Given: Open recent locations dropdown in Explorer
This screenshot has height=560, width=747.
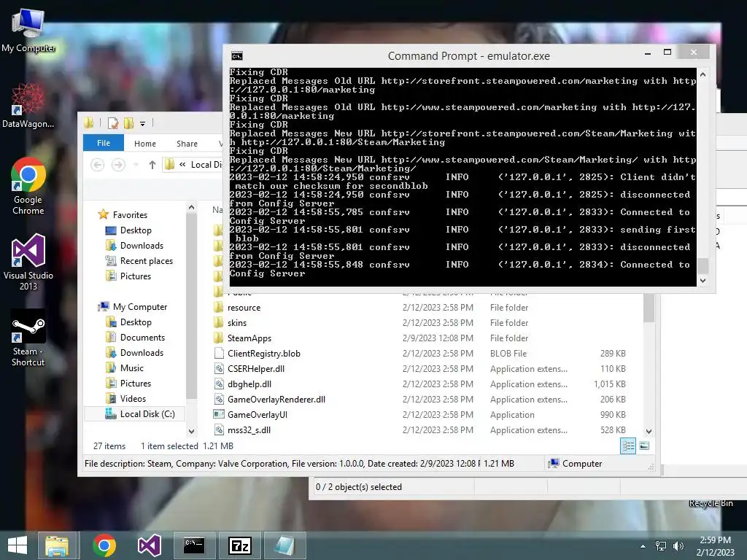Looking at the screenshot, I should point(136,165).
